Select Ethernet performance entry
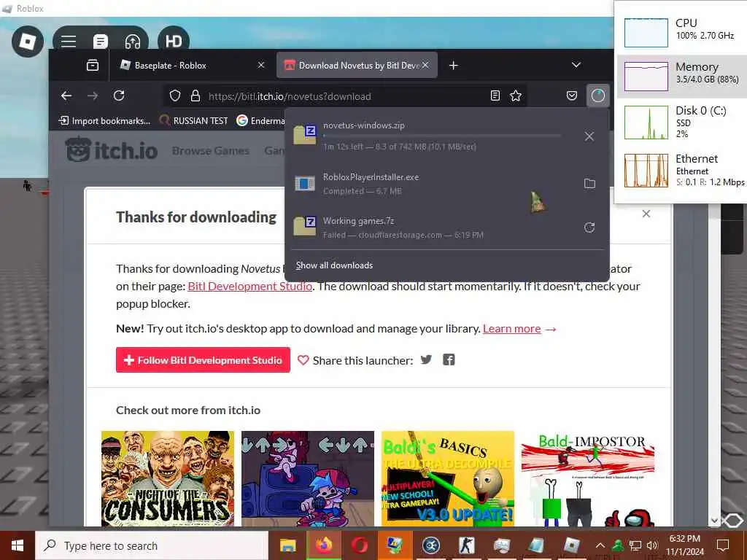 682,171
